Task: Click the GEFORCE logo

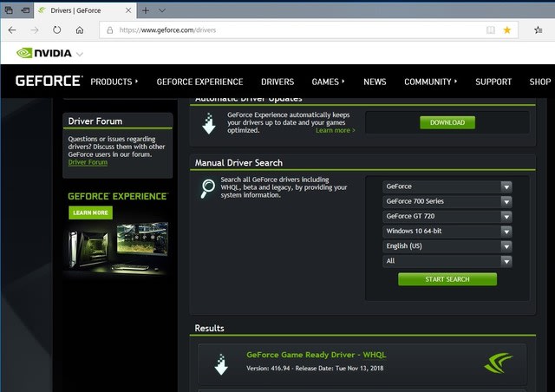Action: [x=49, y=82]
